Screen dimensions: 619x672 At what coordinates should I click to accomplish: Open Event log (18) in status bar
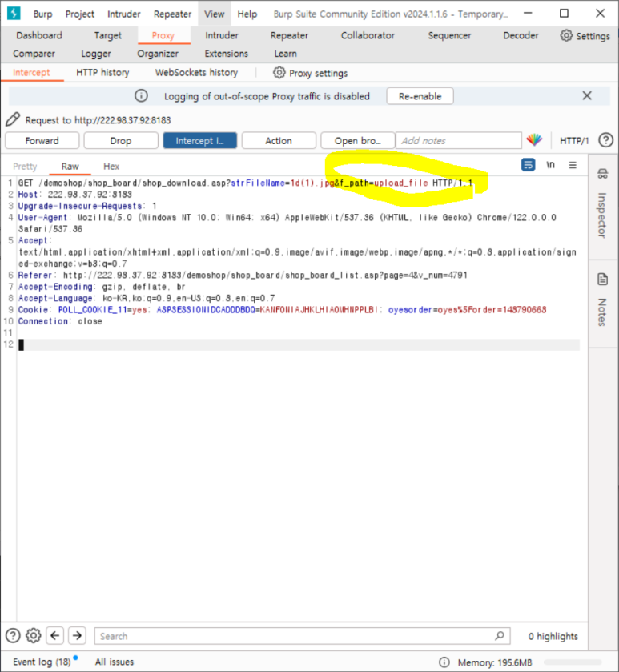pyautogui.click(x=42, y=662)
